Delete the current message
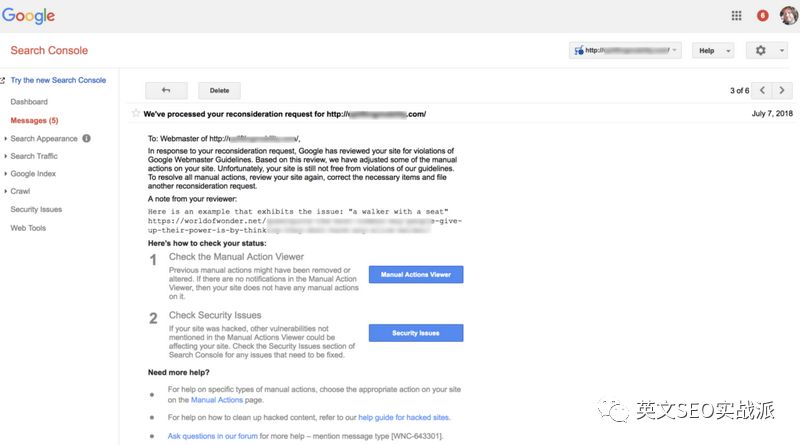The width and height of the screenshot is (800, 445). 219,90
